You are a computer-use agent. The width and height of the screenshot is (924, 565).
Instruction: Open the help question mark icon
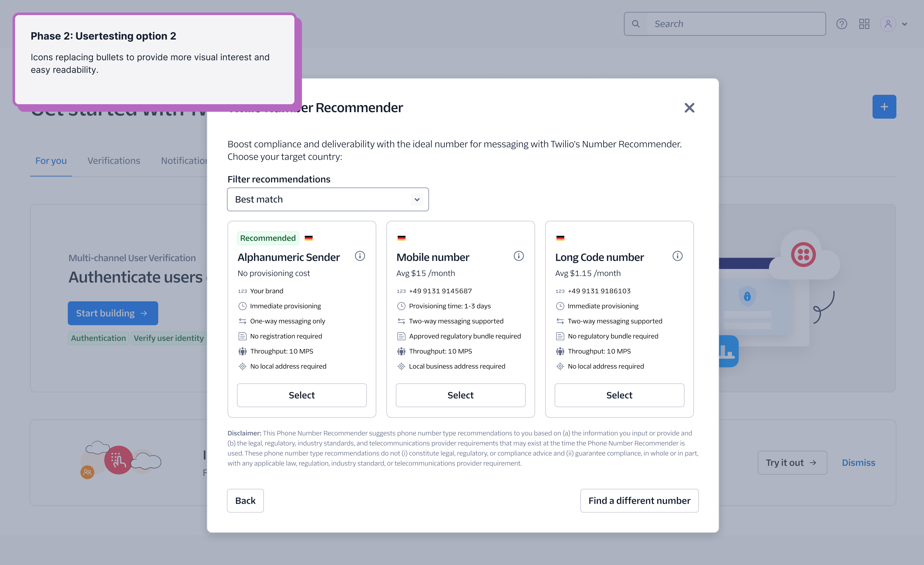pyautogui.click(x=841, y=24)
